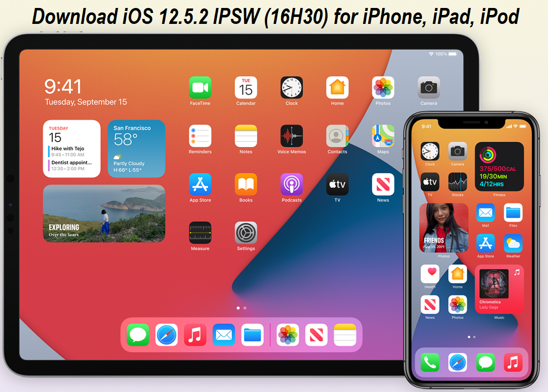Launch Safari from the iPad dock
The width and height of the screenshot is (548, 392).
point(166,335)
